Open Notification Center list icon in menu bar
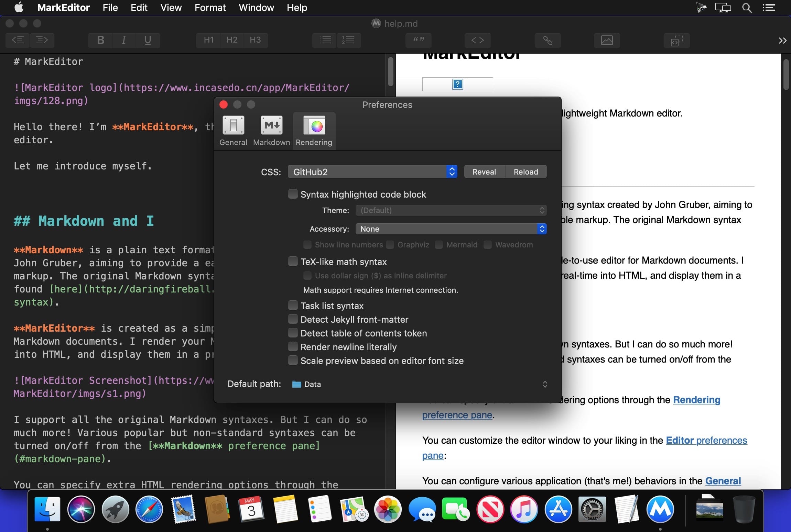The image size is (791, 532). [769, 8]
